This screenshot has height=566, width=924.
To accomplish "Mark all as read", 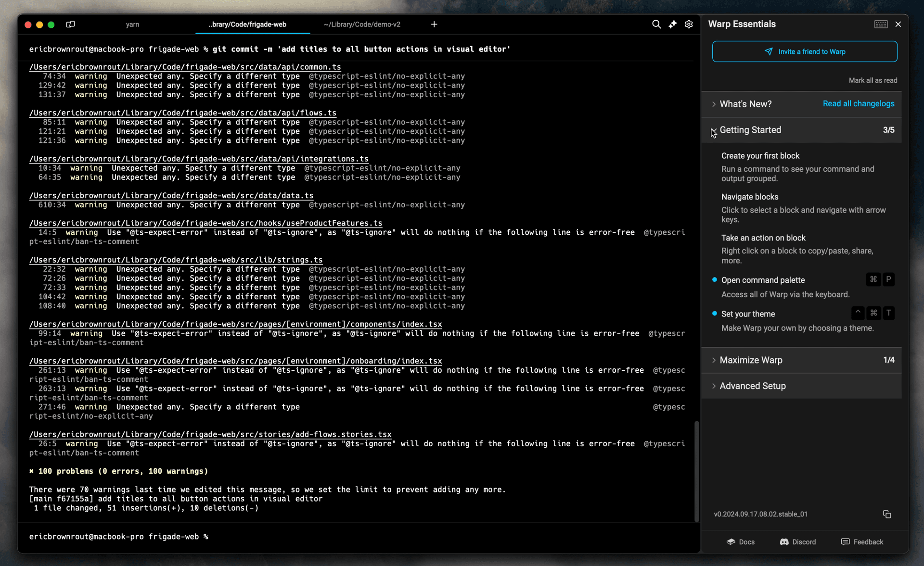I will 873,80.
